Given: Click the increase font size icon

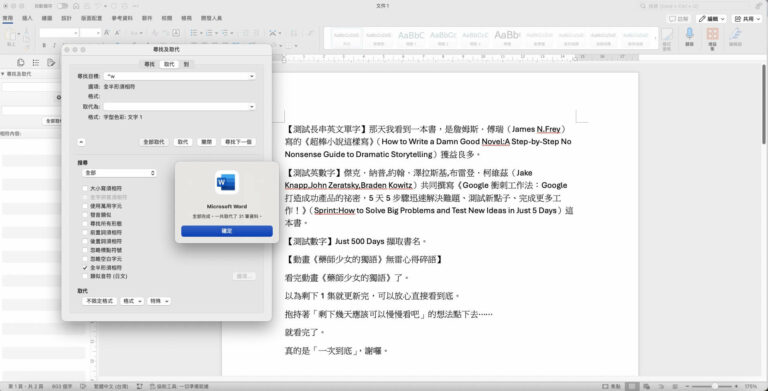Looking at the screenshot, I should 107,33.
